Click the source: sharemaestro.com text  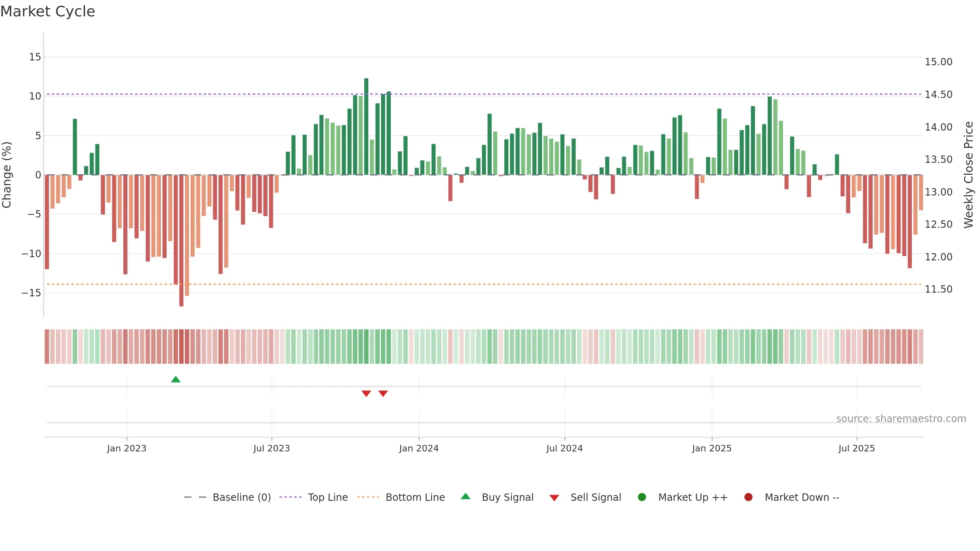point(901,418)
